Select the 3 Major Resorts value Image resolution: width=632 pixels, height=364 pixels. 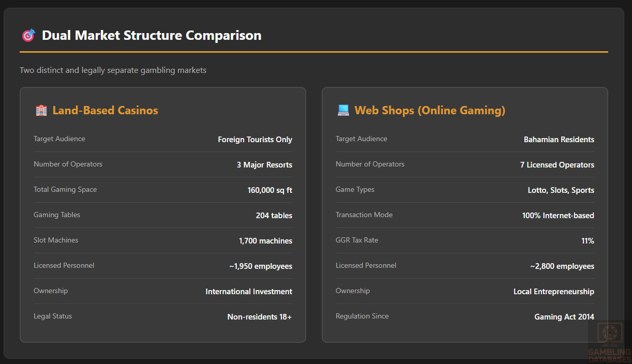coord(264,165)
